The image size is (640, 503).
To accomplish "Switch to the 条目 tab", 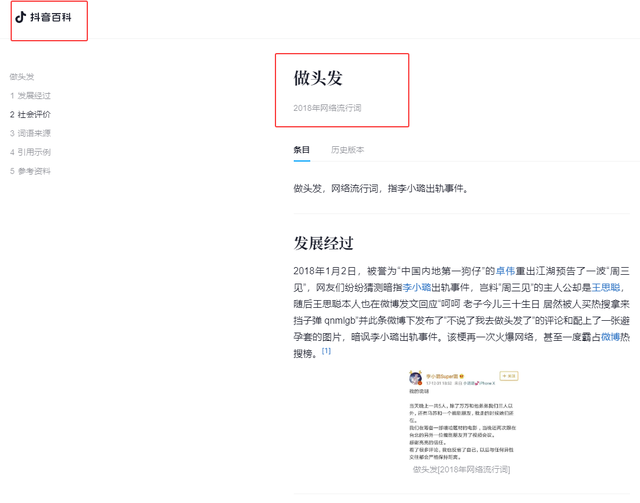I will pos(302,150).
